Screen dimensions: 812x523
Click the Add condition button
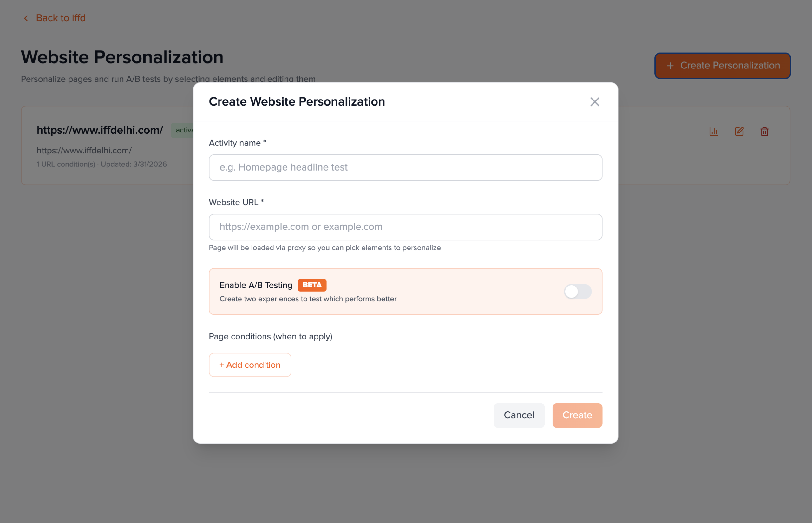250,365
